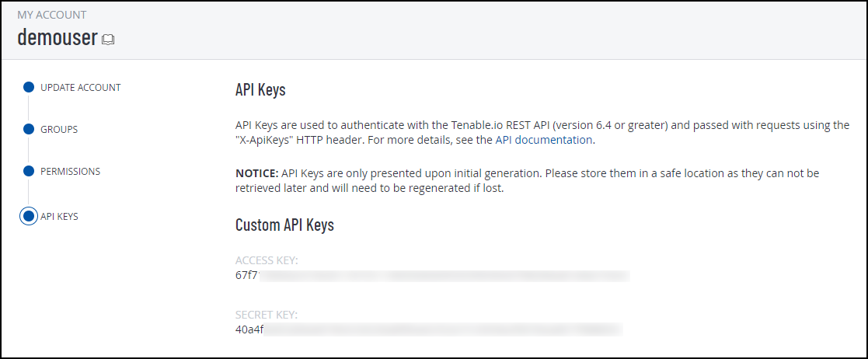This screenshot has width=868, height=359.
Task: Click the bold NOTICE text
Action: [256, 173]
